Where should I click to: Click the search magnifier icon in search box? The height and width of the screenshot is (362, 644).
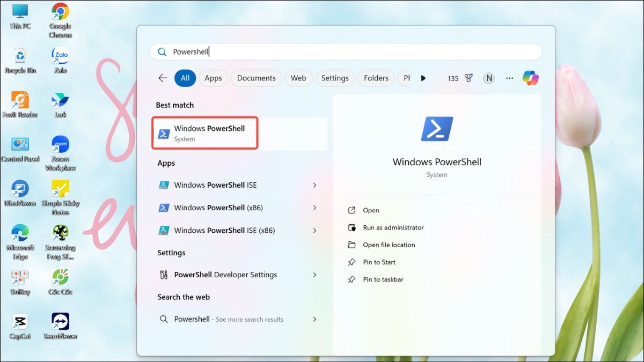click(x=162, y=52)
